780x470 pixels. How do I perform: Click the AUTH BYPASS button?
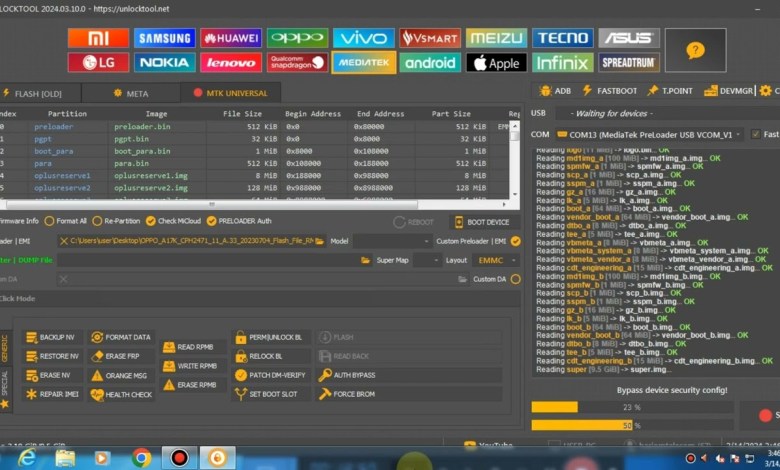tap(408, 375)
